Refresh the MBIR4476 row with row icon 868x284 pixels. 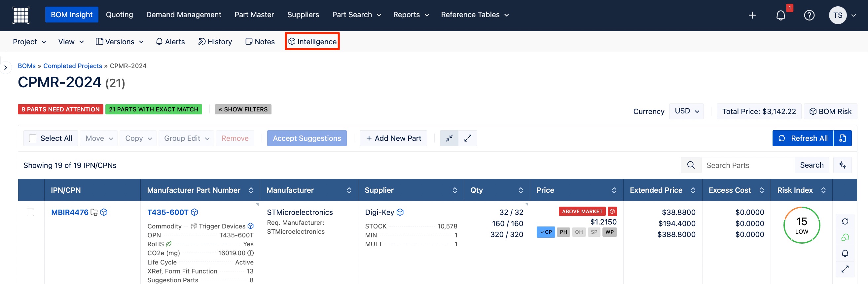tap(845, 222)
